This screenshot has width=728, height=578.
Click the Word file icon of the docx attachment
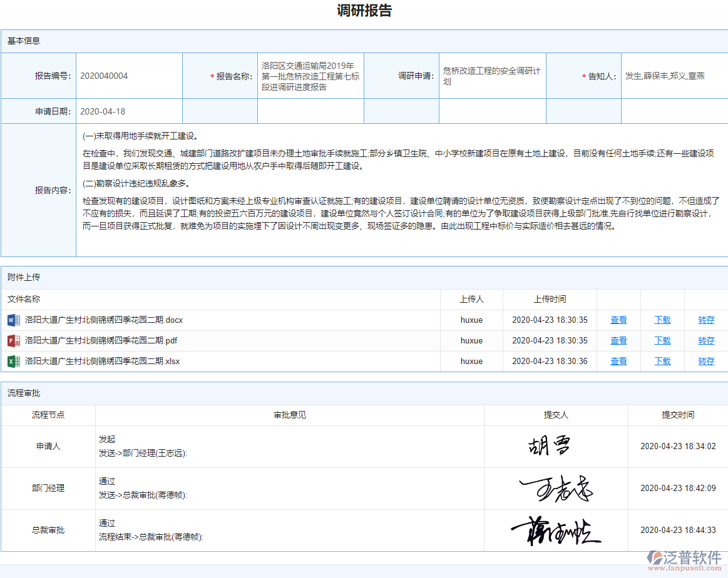(x=14, y=320)
